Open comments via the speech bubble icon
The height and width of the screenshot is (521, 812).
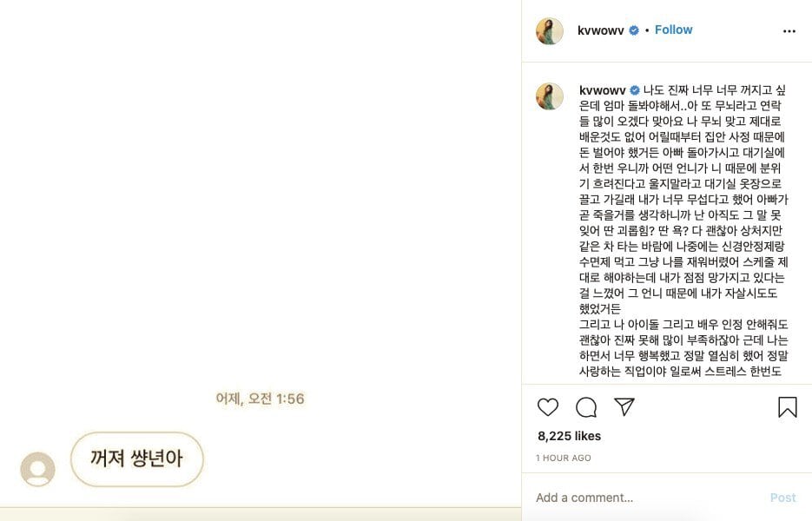click(586, 407)
